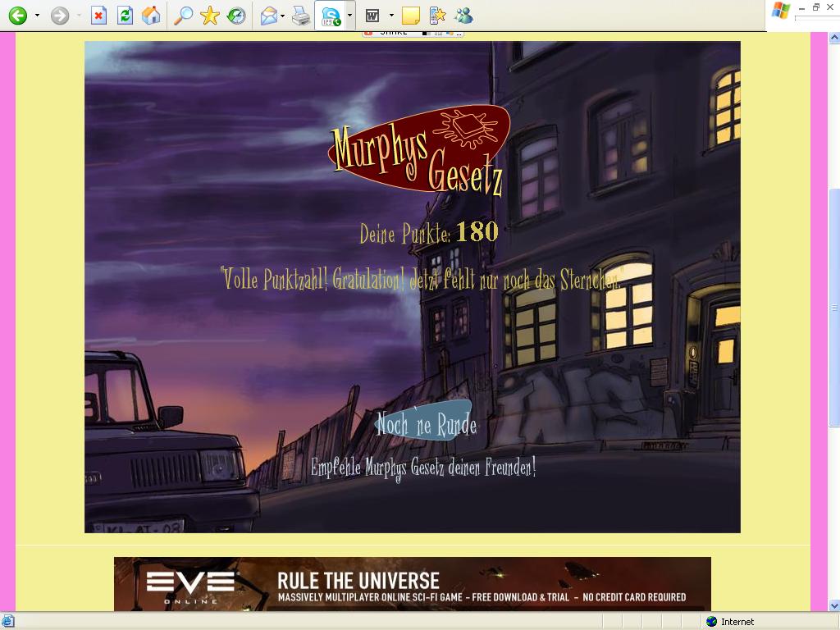Click the Windows flag logo
840x630 pixels.
[781, 11]
